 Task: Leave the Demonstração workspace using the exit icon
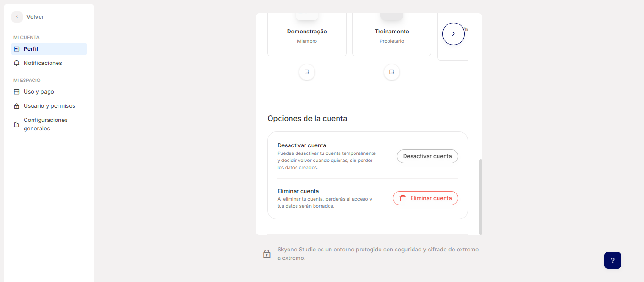(x=307, y=72)
